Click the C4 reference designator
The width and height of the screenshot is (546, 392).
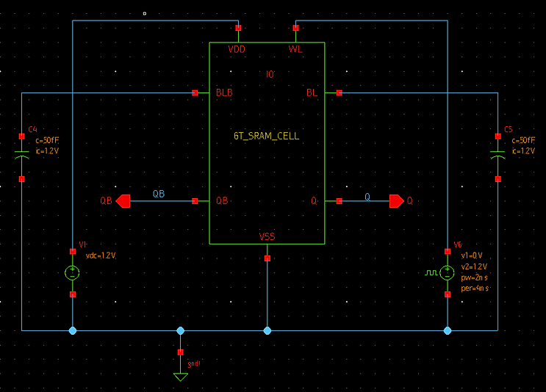[33, 129]
